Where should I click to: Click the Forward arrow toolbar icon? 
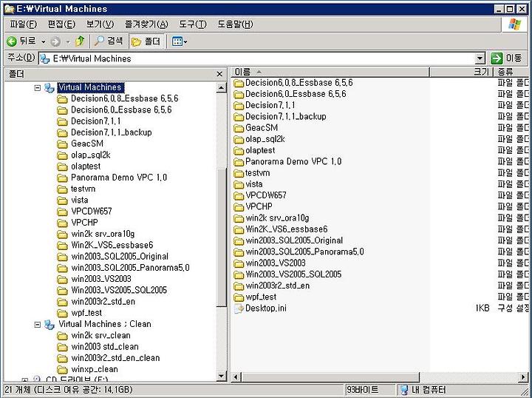pyautogui.click(x=55, y=41)
